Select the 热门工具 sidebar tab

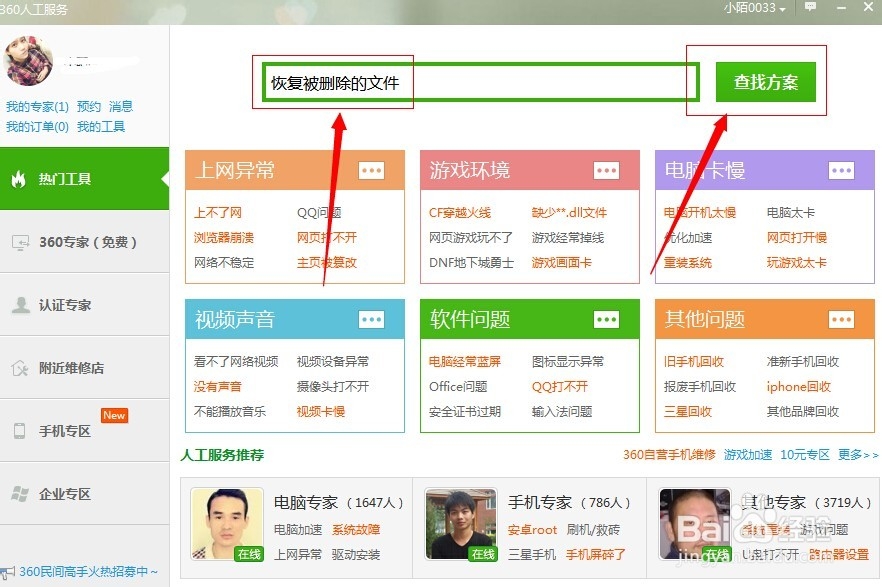(84, 179)
